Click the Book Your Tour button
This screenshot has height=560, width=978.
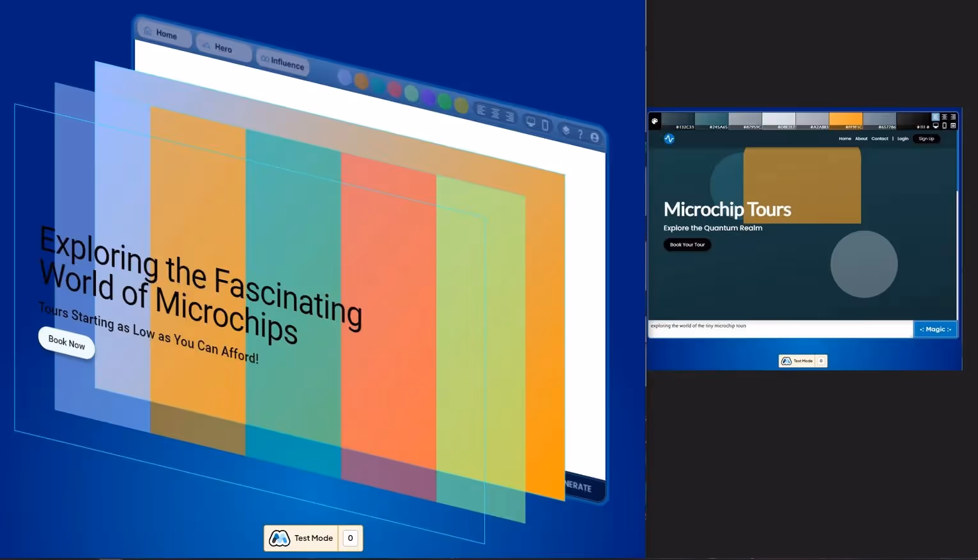coord(687,245)
